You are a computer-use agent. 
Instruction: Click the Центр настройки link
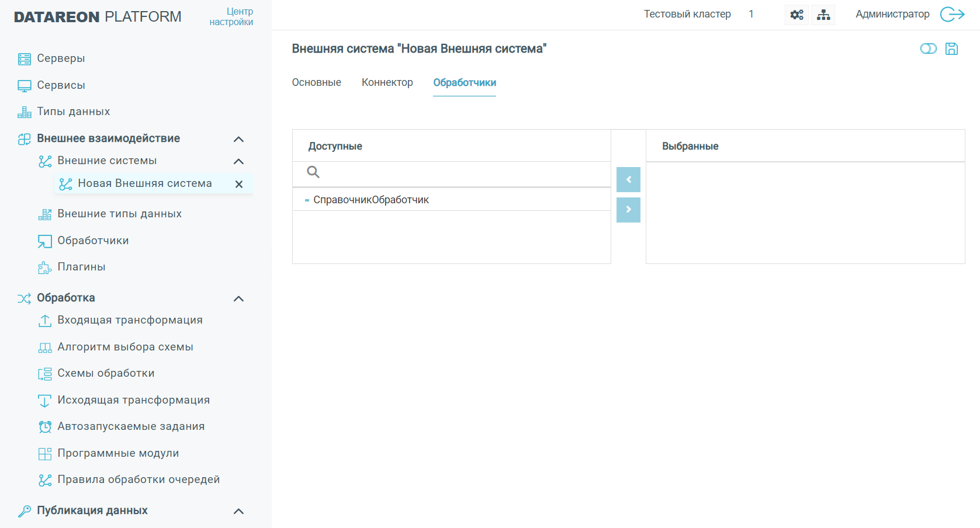pyautogui.click(x=231, y=17)
